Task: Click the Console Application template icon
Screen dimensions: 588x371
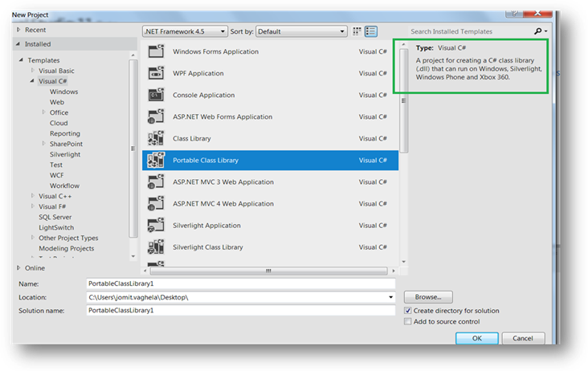Action: click(156, 95)
